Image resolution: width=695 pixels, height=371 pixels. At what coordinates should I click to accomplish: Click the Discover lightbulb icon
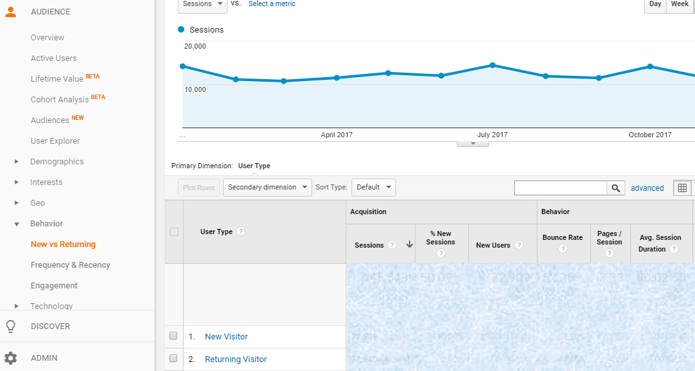point(11,326)
